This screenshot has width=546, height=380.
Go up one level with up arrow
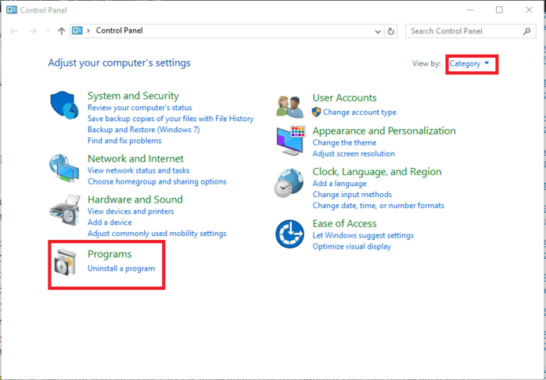click(x=61, y=31)
